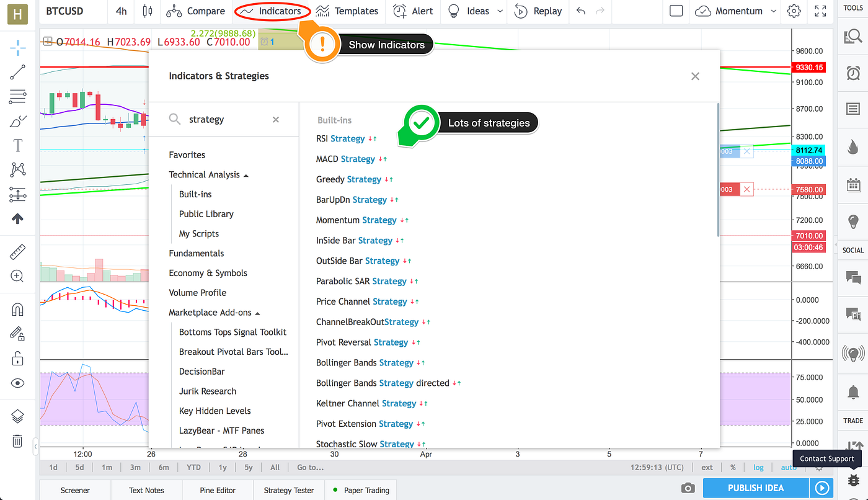Viewport: 868px width, 500px height.
Task: Click the Go to... date button
Action: click(x=310, y=467)
